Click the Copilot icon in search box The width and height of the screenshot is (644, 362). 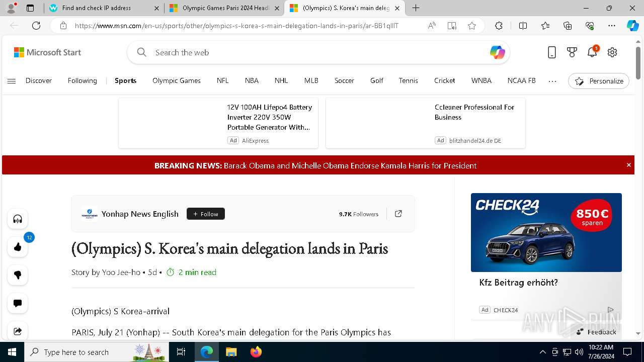(497, 52)
